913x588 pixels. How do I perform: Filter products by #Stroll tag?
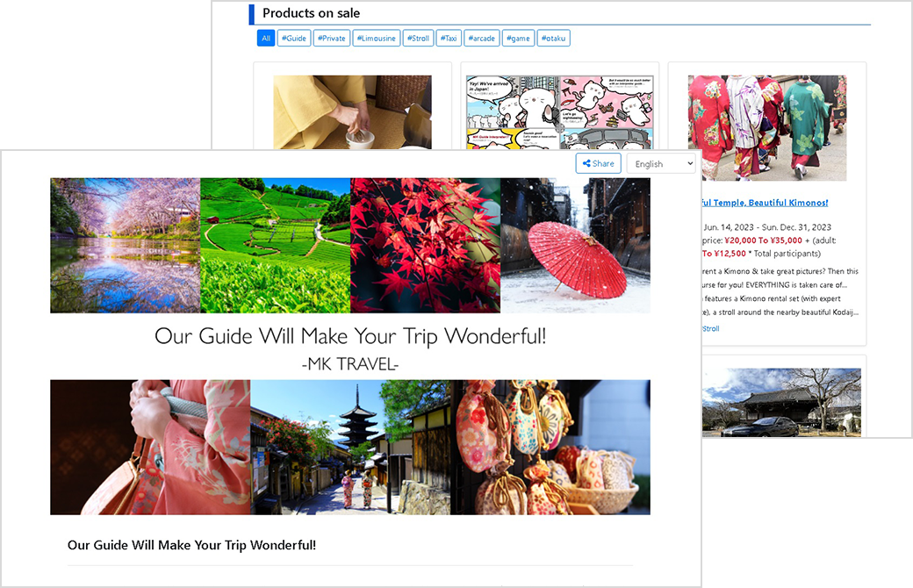(419, 39)
